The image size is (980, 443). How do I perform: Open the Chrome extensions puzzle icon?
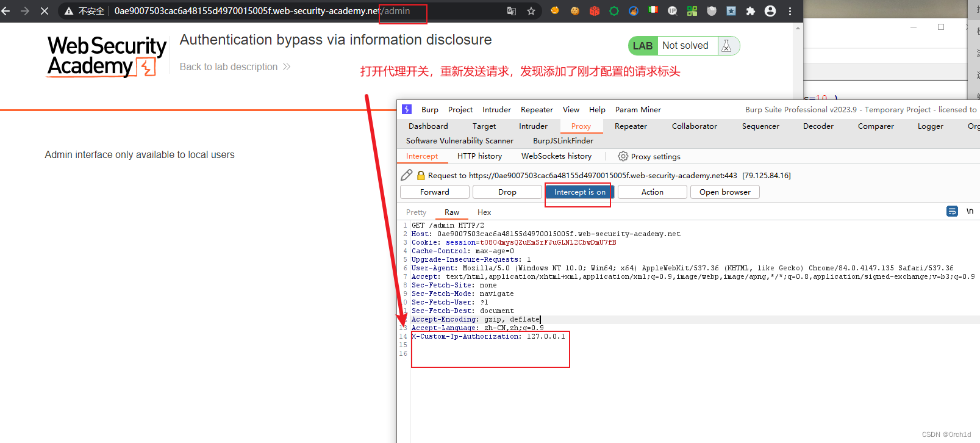(751, 11)
